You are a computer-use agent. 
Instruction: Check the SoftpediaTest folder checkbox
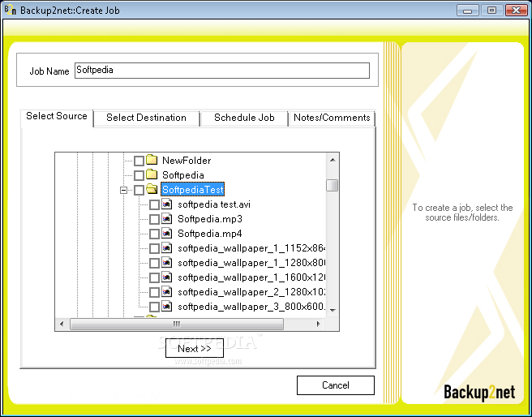[x=139, y=190]
